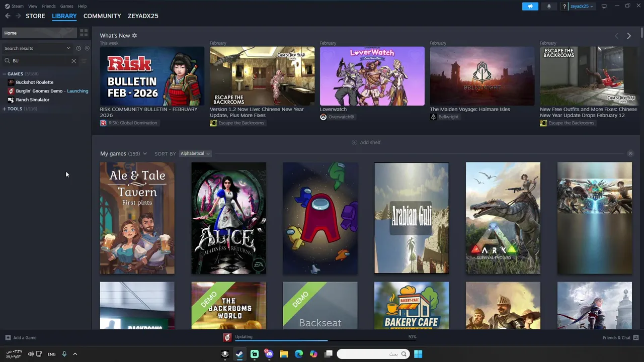Viewport: 644px width, 362px height.
Task: Open the Alphabetical sort dropdown
Action: point(195,153)
